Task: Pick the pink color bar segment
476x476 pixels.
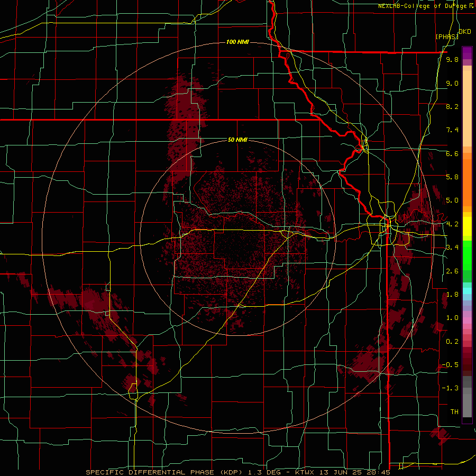Action: [467, 321]
